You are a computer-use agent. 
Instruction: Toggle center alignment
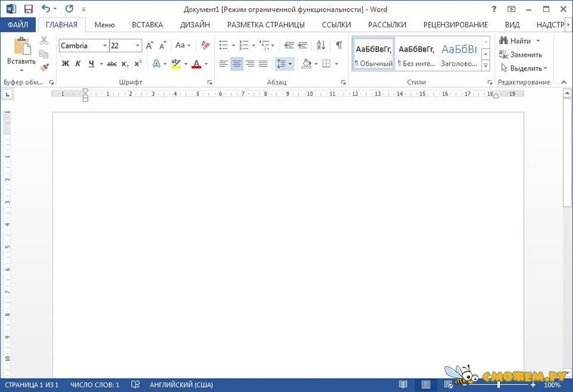[237, 64]
